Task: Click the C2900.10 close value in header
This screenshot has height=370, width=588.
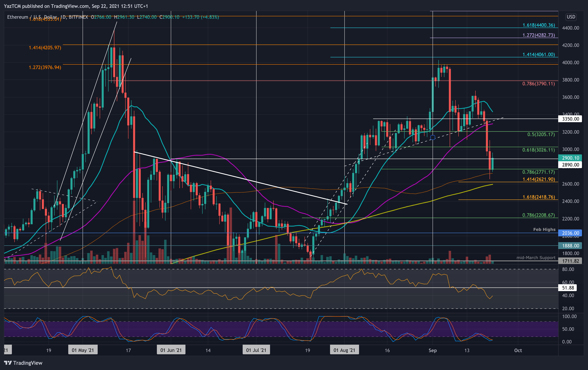Action: pyautogui.click(x=170, y=17)
